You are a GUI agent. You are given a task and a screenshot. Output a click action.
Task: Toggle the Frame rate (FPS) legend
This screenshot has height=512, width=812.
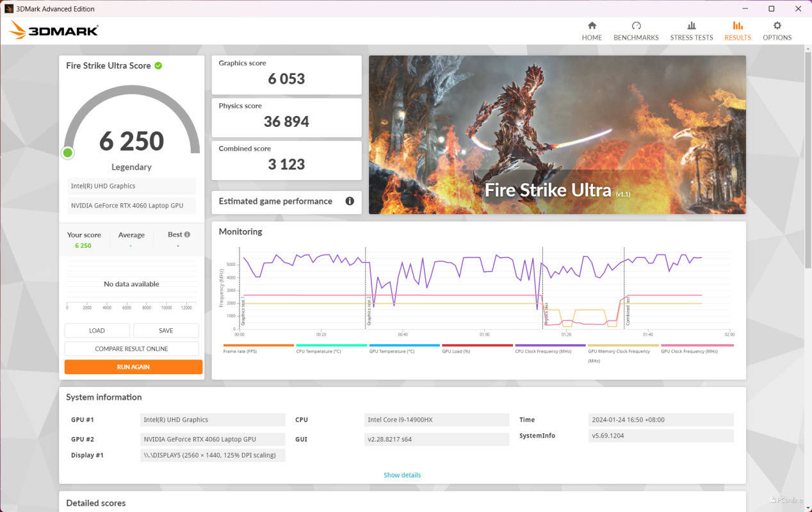240,351
